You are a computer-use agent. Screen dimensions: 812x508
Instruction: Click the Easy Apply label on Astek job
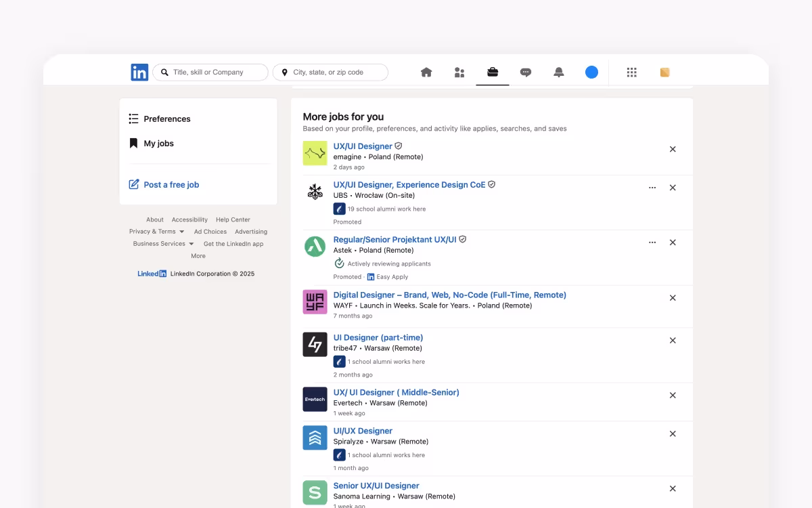pyautogui.click(x=392, y=276)
